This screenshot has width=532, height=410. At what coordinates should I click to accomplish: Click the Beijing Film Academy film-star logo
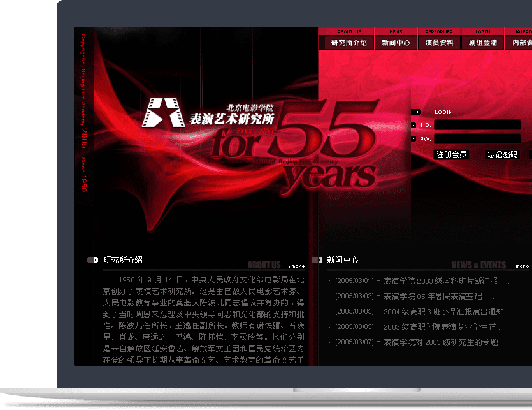pos(162,113)
